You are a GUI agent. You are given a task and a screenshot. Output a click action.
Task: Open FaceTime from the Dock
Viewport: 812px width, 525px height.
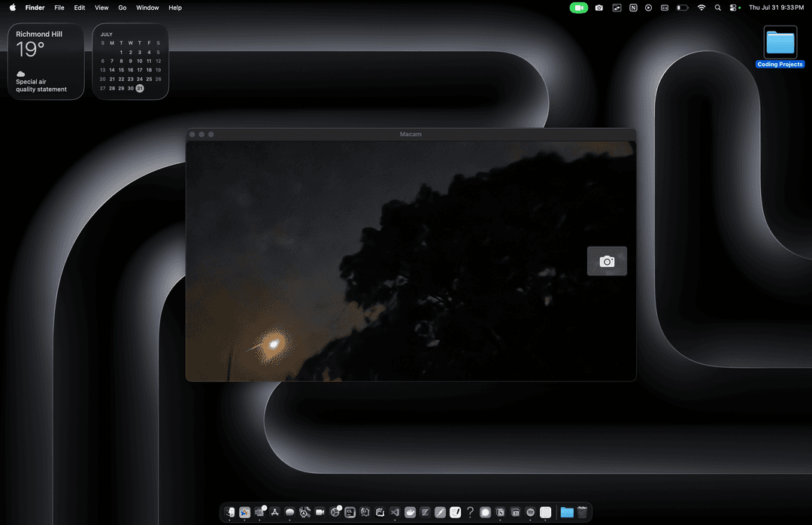pyautogui.click(x=320, y=512)
